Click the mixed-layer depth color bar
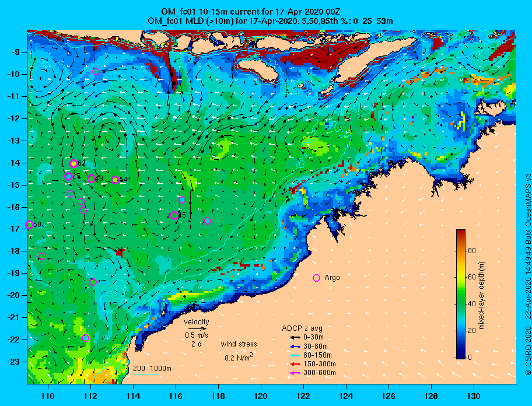The height and width of the screenshot is (406, 532). pyautogui.click(x=461, y=294)
